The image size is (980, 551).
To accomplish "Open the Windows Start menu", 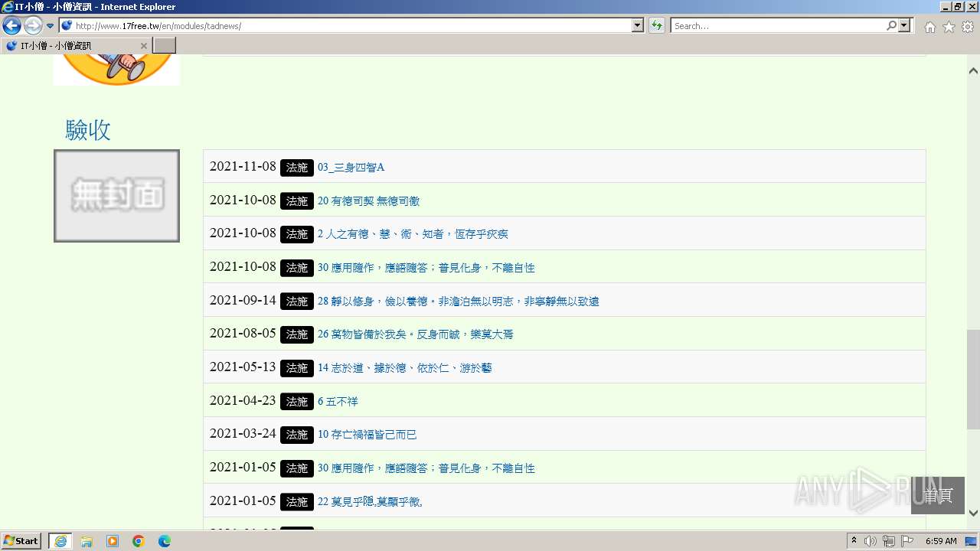I will 21,540.
